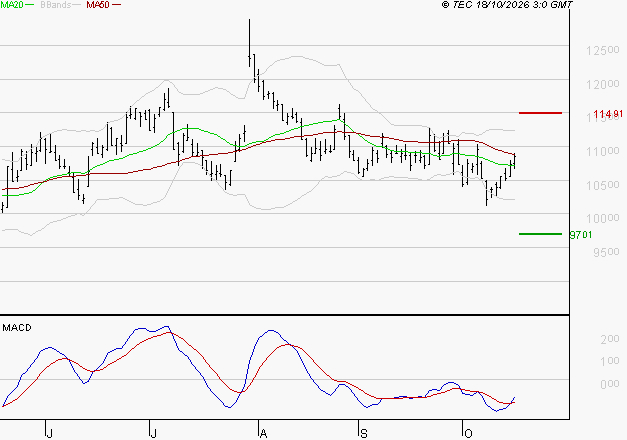Click the 12000 price axis label
This screenshot has width=627, height=440.
click(x=603, y=84)
